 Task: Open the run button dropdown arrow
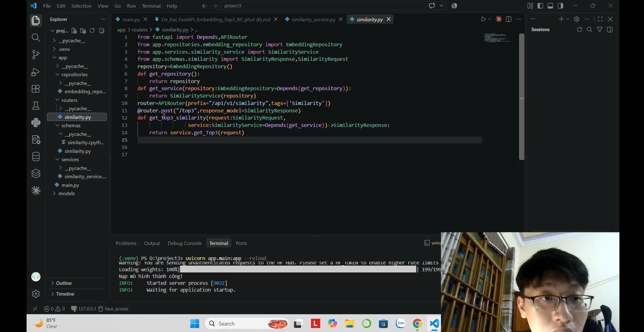[x=489, y=19]
